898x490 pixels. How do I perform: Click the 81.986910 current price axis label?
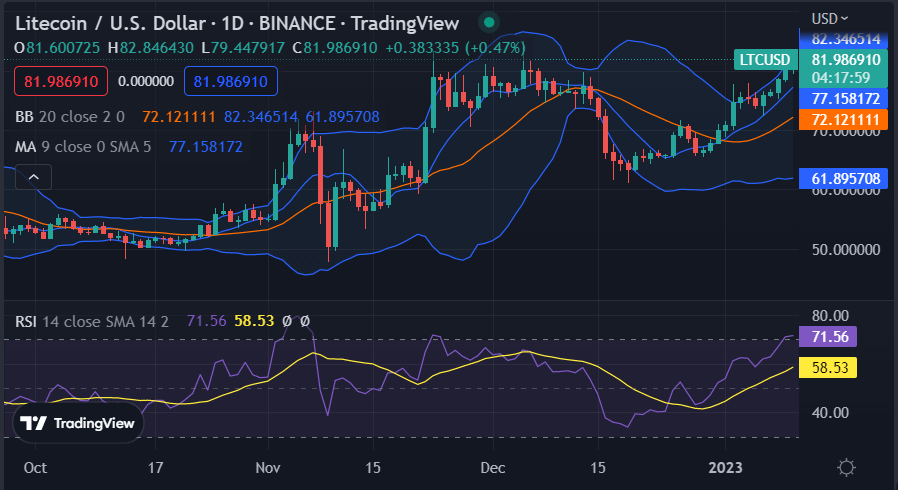pyautogui.click(x=846, y=60)
